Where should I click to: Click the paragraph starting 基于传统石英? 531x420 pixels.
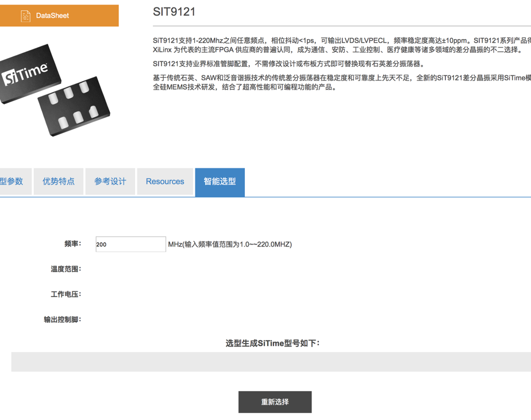pos(342,82)
